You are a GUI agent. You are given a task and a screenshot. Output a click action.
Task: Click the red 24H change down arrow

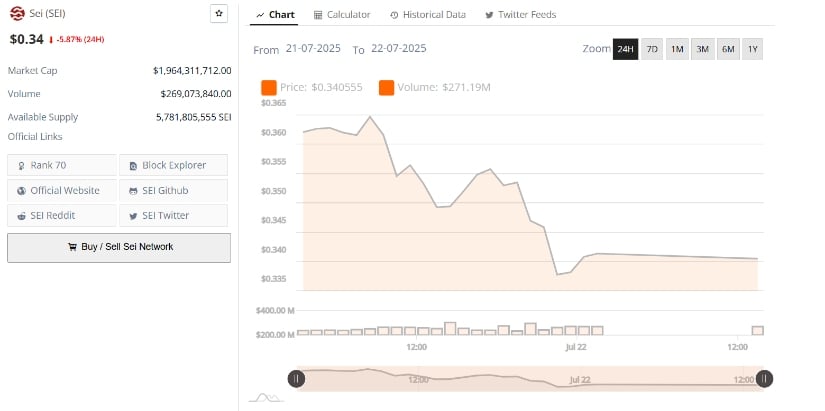[x=51, y=40]
